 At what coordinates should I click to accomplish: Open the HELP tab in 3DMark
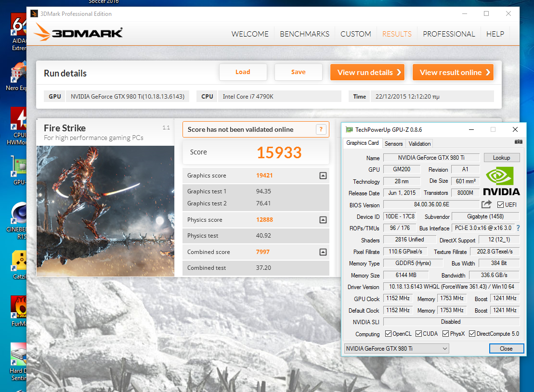coord(495,34)
